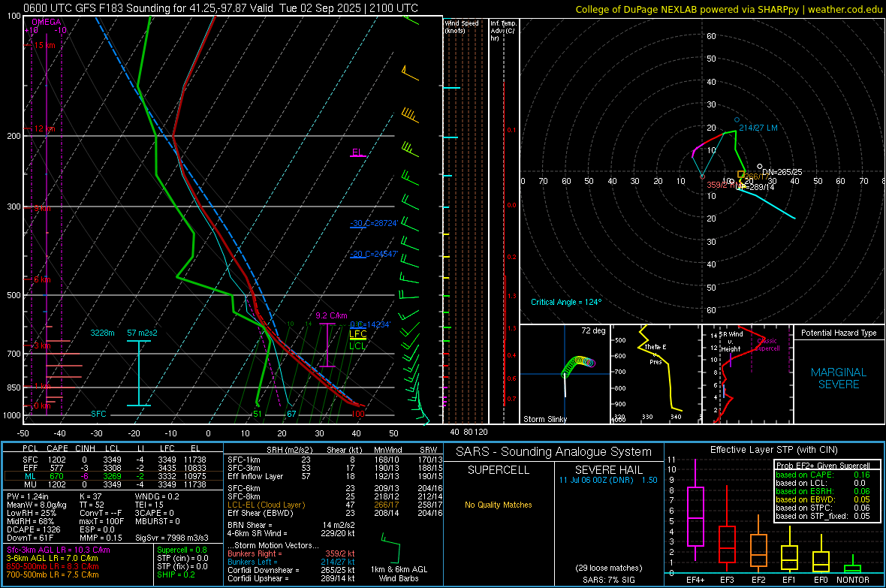
Task: Select the EFF parcel row
Action: 112,468
